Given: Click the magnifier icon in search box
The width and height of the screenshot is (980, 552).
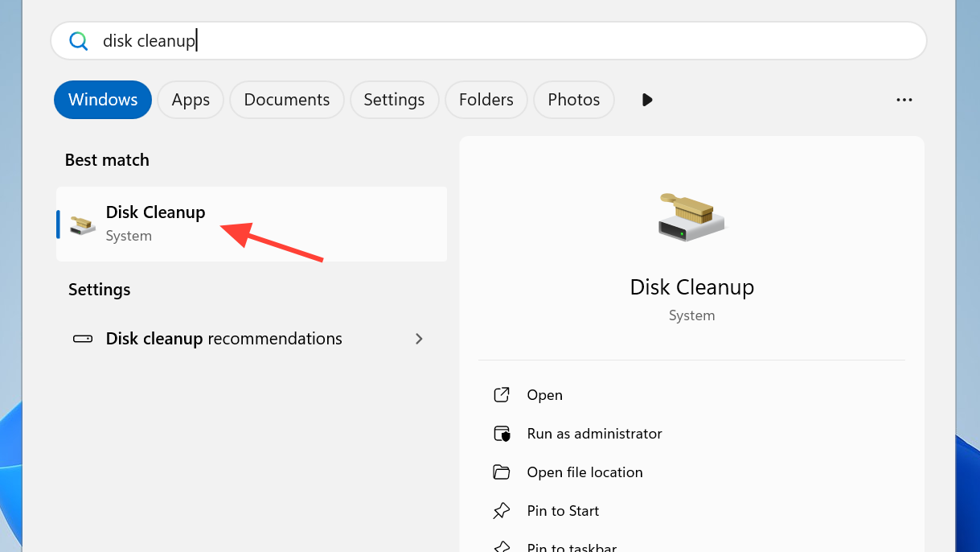Looking at the screenshot, I should [x=78, y=41].
